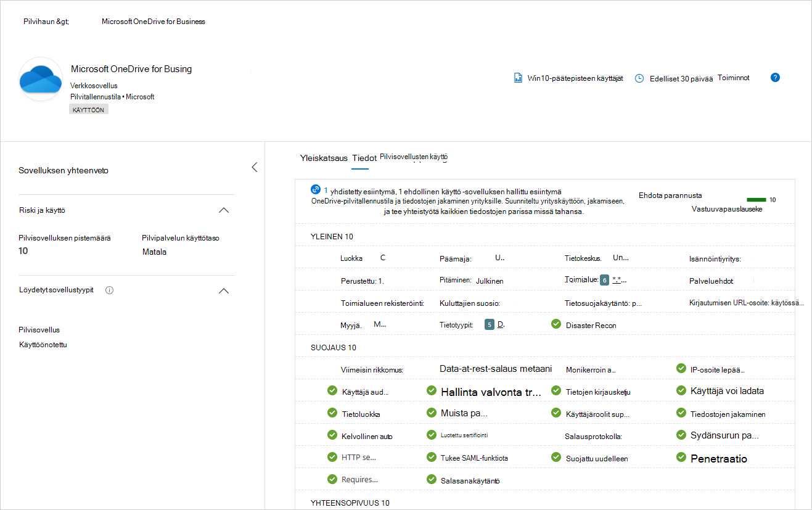Open the Pilvisovellusten käyttö tab
812x510 pixels.
point(414,157)
